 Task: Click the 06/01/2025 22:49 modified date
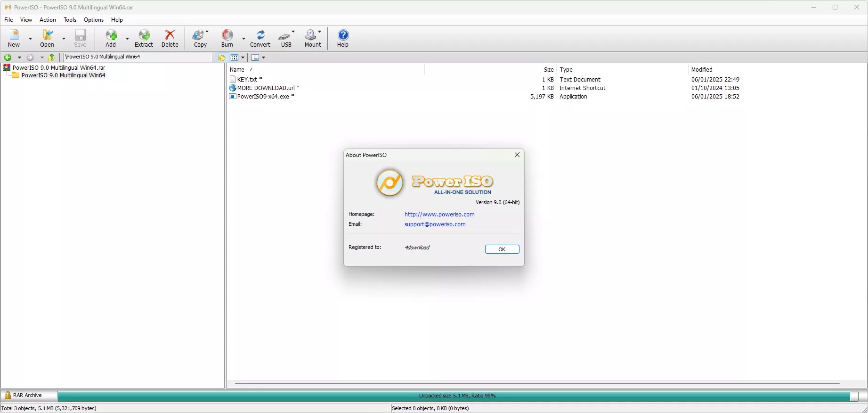click(715, 80)
